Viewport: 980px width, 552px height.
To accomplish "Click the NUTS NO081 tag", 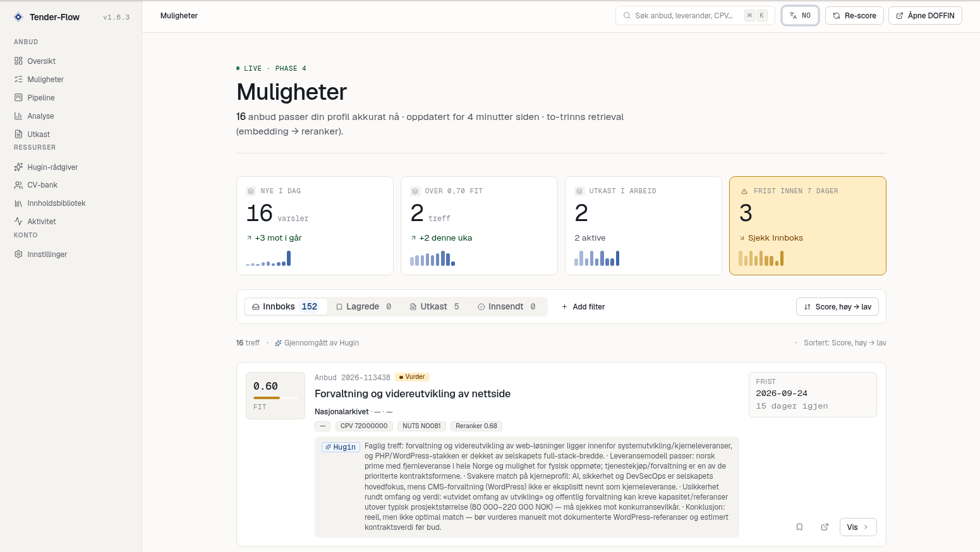I will [x=421, y=426].
